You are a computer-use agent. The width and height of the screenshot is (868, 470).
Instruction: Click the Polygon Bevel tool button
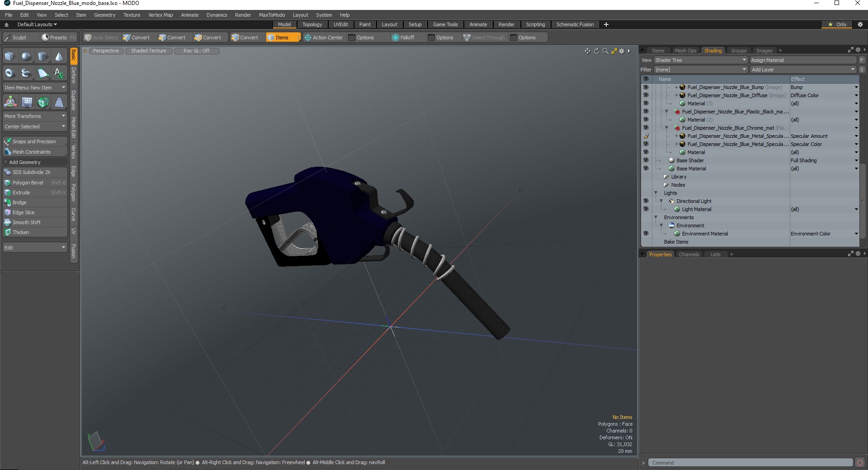tap(35, 183)
